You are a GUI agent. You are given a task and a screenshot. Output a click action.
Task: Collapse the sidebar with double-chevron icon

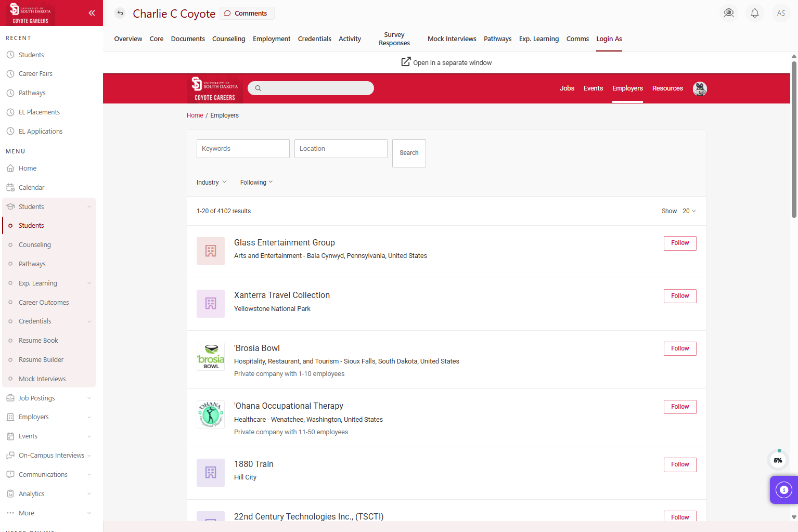coord(92,13)
